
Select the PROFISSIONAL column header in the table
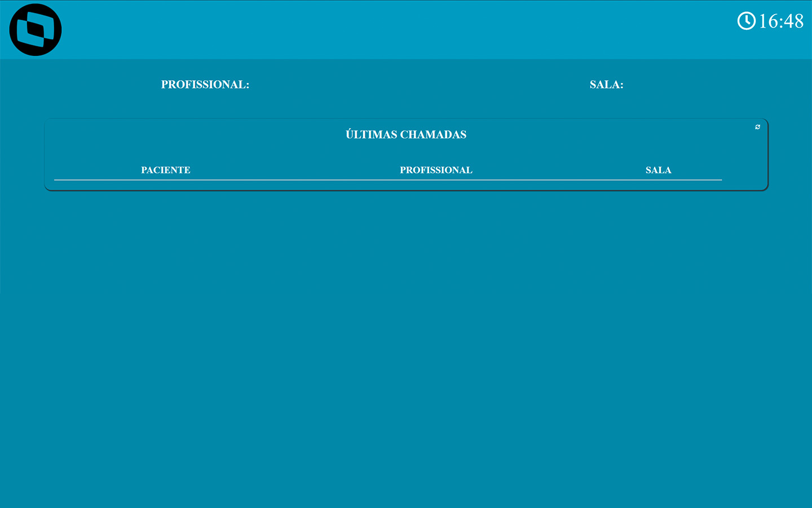point(436,170)
